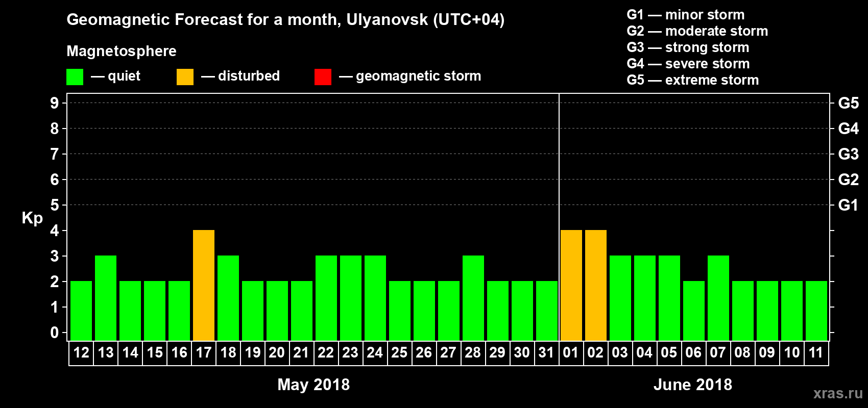Image resolution: width=868 pixels, height=408 pixels.
Task: Click date label 12 on the axis
Action: click(81, 352)
